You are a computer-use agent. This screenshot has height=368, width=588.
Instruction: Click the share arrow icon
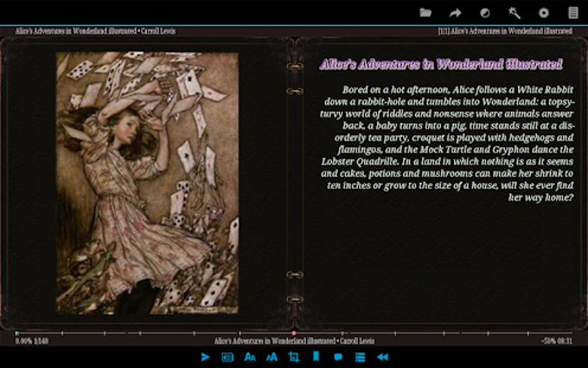tap(455, 12)
